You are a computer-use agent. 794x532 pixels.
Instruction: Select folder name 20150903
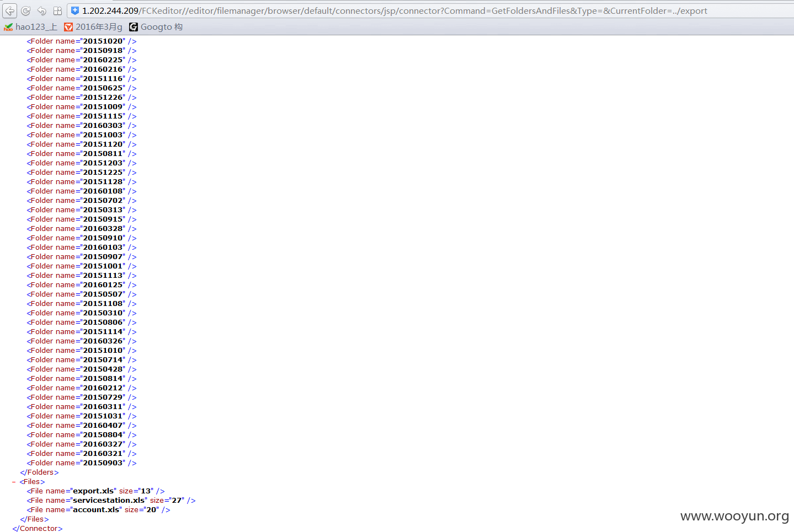coord(103,463)
